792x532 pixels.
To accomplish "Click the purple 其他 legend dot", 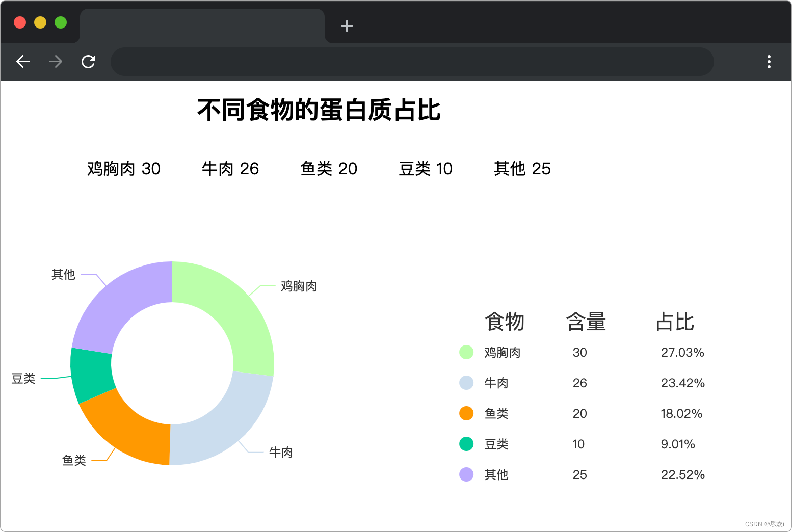I will [466, 474].
